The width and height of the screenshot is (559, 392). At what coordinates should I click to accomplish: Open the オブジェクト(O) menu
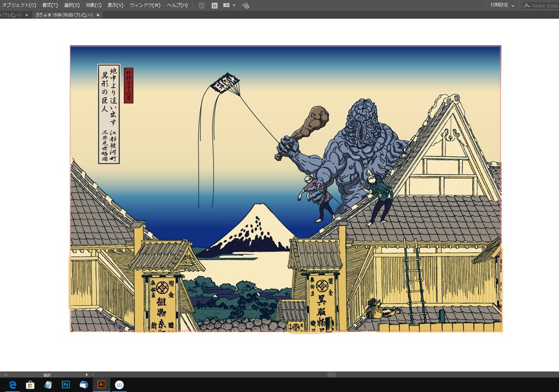19,6
